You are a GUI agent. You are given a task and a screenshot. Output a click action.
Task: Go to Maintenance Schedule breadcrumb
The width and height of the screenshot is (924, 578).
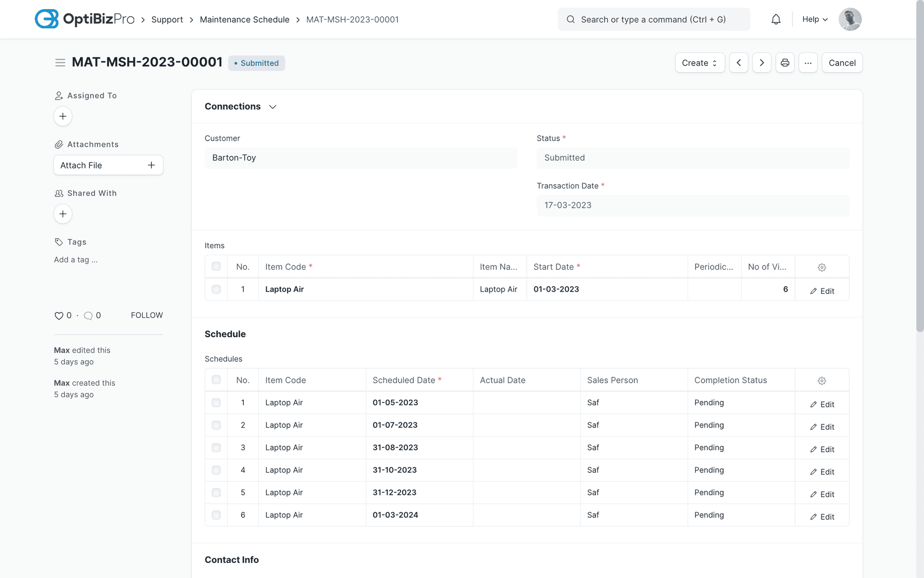click(244, 19)
